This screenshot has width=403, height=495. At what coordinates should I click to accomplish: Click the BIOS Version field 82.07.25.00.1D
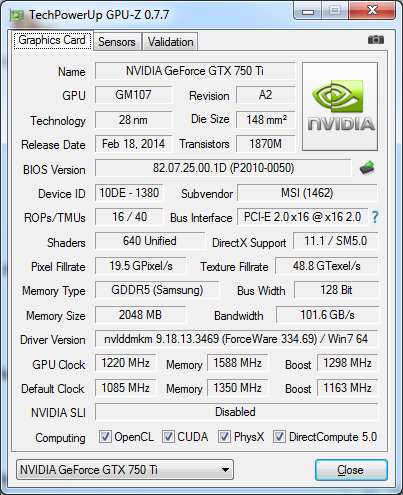[223, 168]
